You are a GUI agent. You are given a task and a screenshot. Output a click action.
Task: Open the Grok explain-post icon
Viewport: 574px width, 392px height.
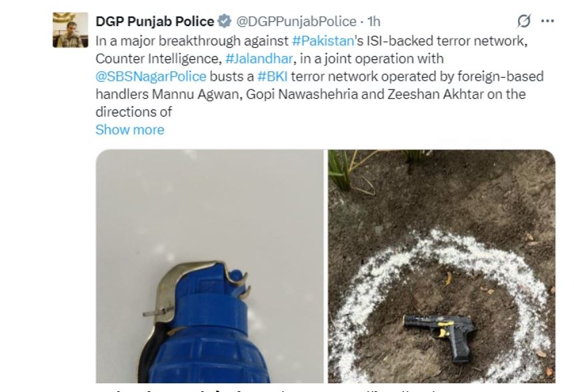pos(524,21)
